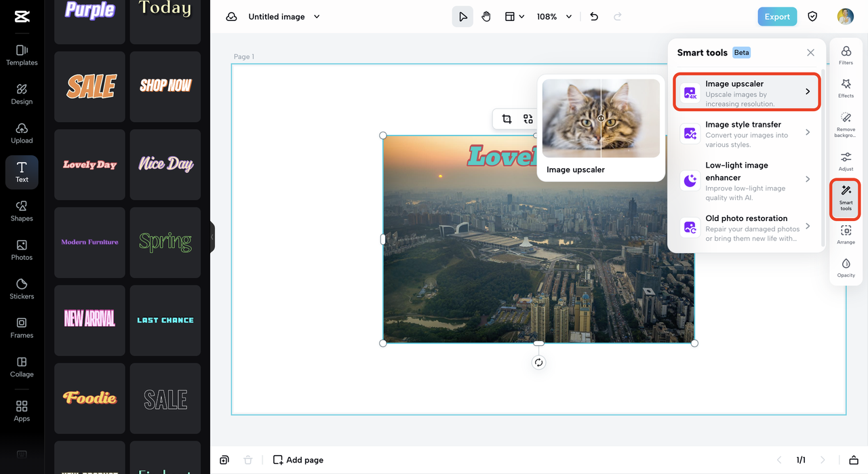868x474 pixels.
Task: Select Old photo restoration tool
Action: [747, 227]
